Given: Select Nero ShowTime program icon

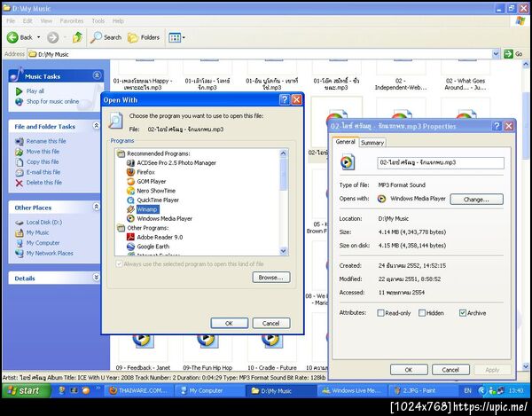Looking at the screenshot, I should point(130,191).
